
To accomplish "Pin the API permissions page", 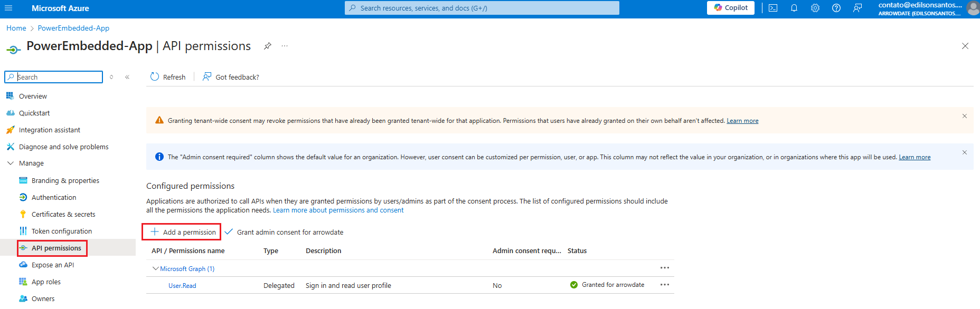I will click(x=268, y=46).
